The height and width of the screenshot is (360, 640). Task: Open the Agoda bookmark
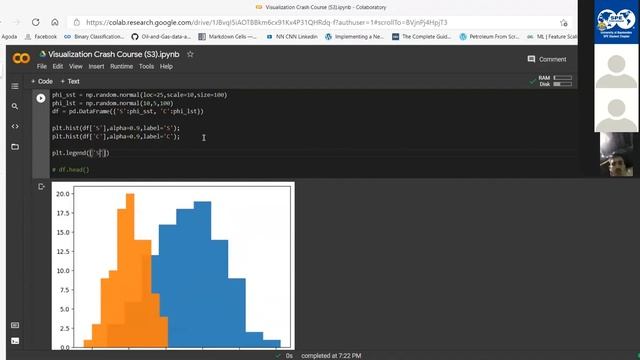9,37
